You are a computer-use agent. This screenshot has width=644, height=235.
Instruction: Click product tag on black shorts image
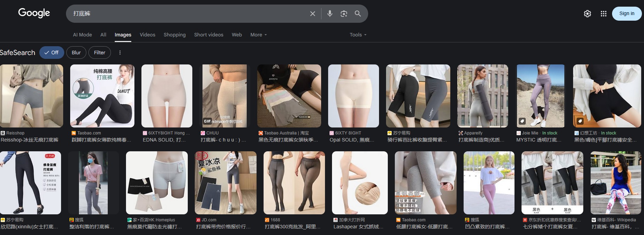pyautogui.click(x=580, y=121)
